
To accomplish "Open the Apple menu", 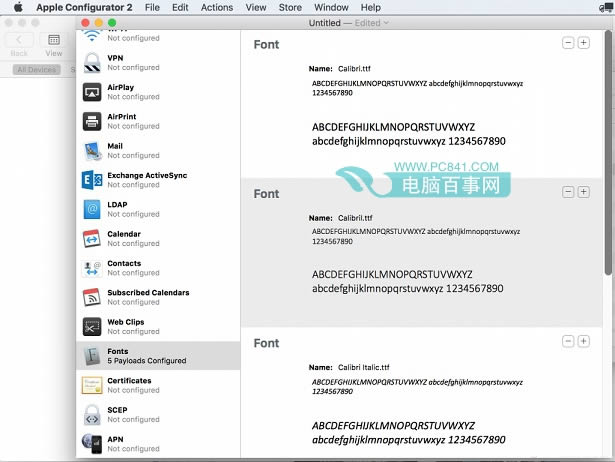I will coord(18,7).
